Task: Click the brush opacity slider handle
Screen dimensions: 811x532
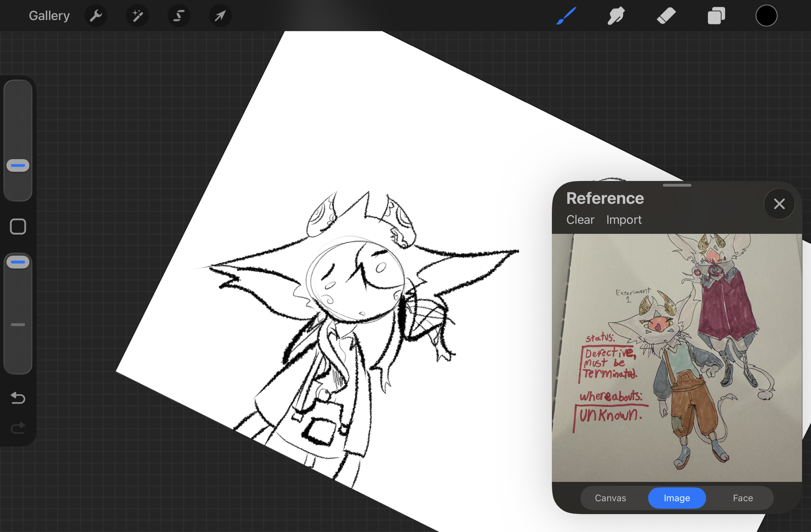Action: pyautogui.click(x=18, y=262)
